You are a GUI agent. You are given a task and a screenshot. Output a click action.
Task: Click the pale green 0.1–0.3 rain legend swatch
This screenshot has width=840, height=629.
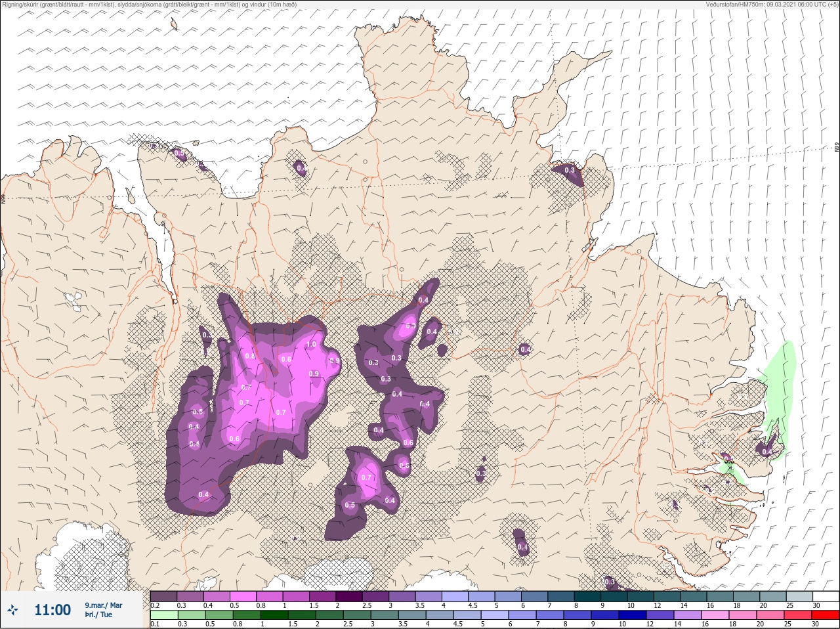coord(164,615)
